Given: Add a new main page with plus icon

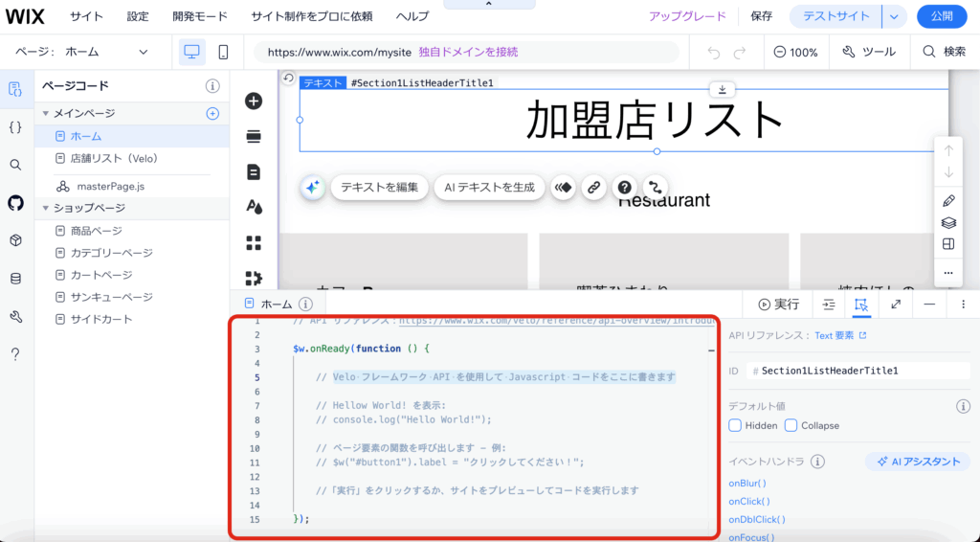Looking at the screenshot, I should (212, 113).
